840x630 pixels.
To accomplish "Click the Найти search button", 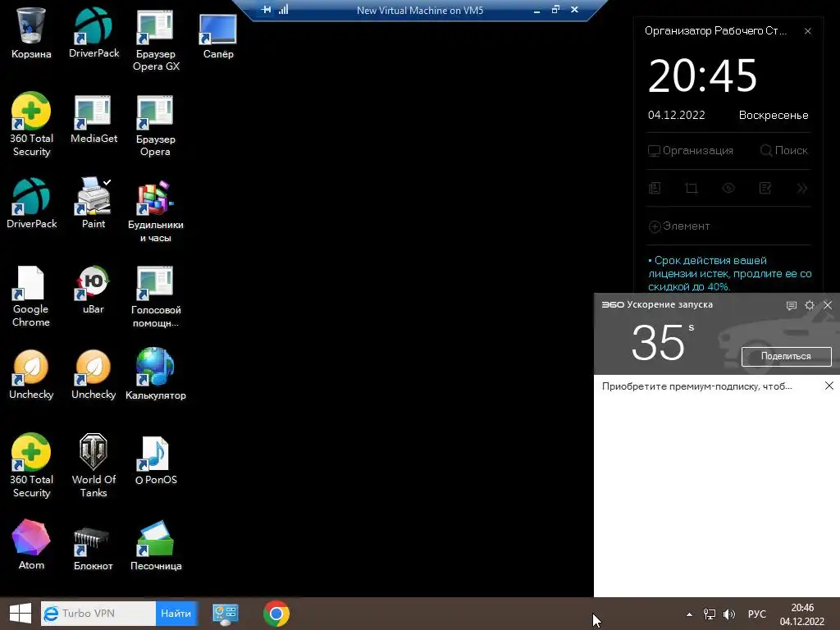I will pyautogui.click(x=176, y=614).
